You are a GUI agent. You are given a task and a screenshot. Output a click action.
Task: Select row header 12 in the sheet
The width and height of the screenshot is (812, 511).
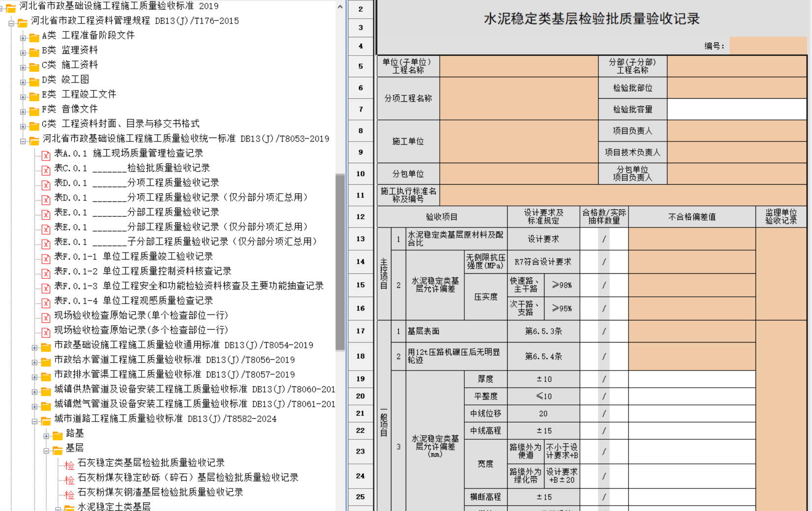pos(361,217)
